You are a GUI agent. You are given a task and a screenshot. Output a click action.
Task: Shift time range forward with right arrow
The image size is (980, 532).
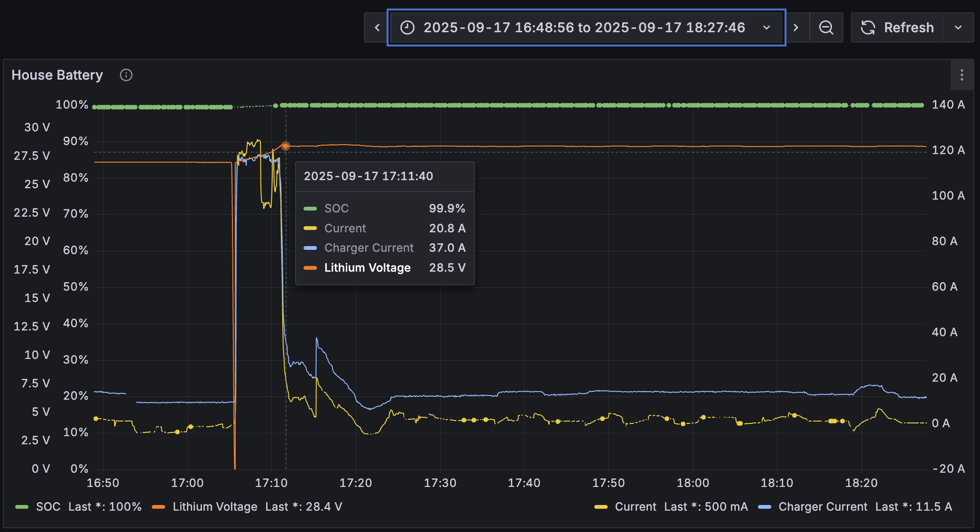[796, 28]
